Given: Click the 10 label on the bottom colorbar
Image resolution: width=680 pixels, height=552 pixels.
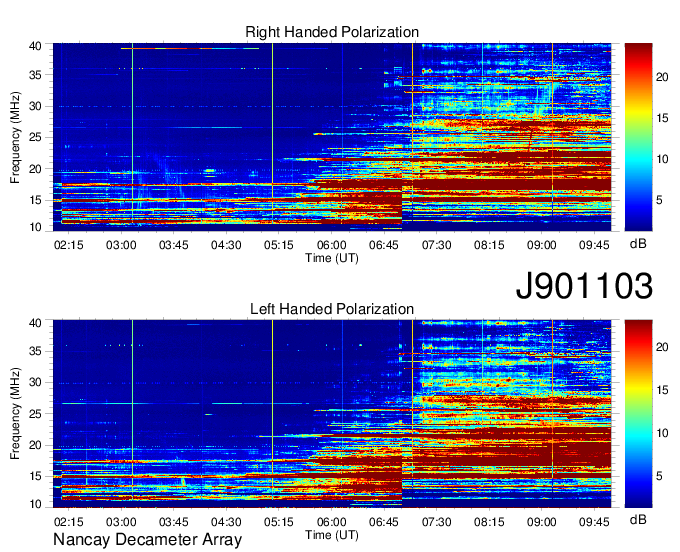Looking at the screenshot, I should pyautogui.click(x=662, y=433).
